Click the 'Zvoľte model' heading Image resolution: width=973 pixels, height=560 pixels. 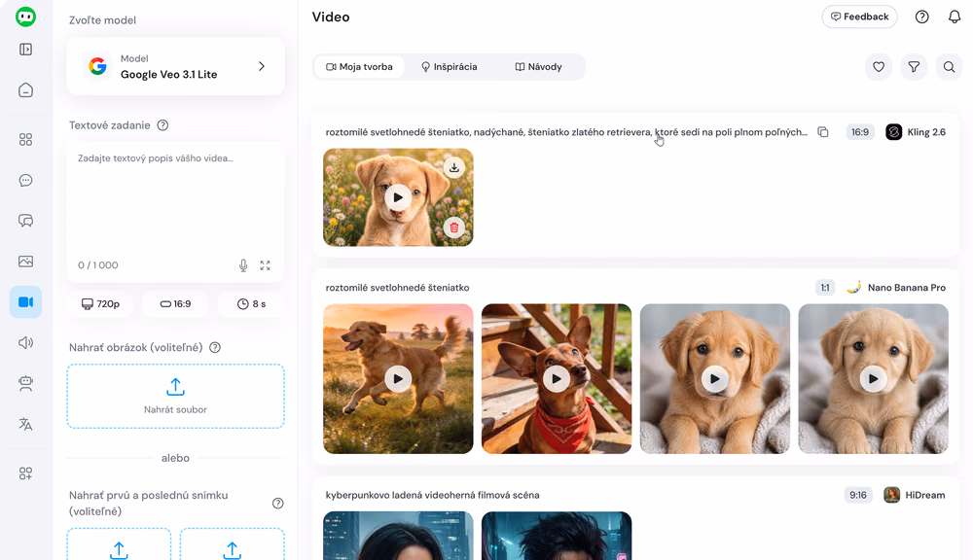coord(102,20)
